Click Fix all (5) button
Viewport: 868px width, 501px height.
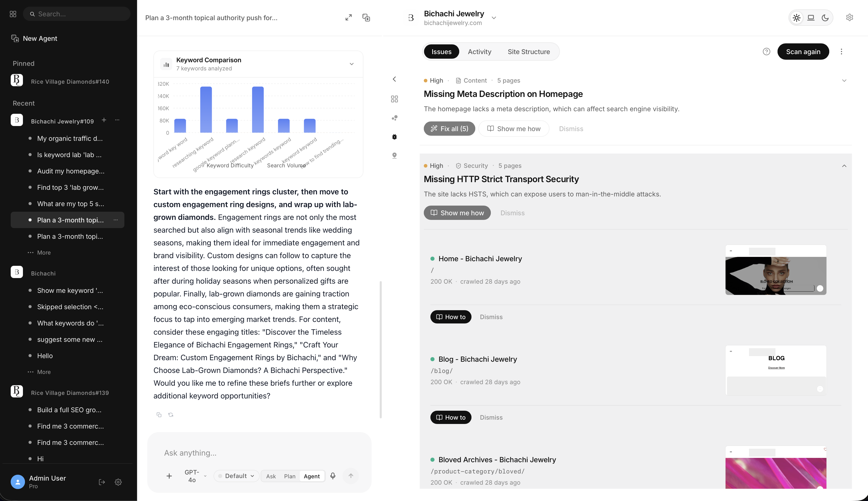point(449,129)
